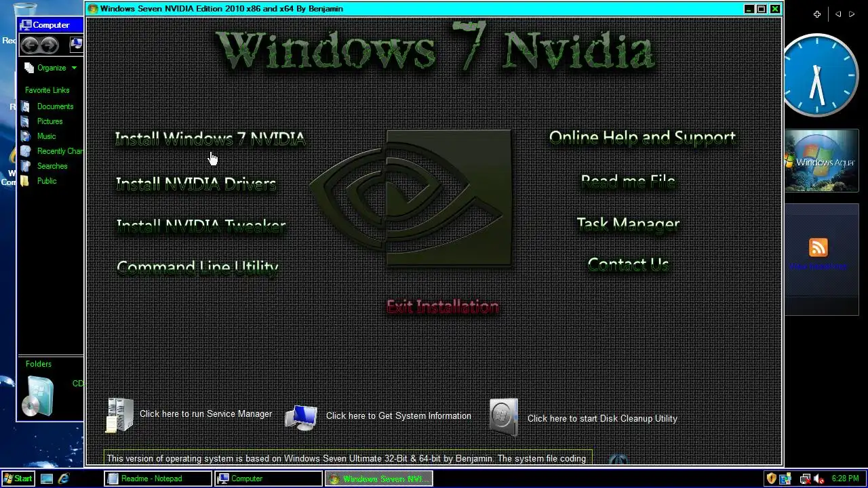868x488 pixels.
Task: Open the Read me File
Action: click(628, 182)
